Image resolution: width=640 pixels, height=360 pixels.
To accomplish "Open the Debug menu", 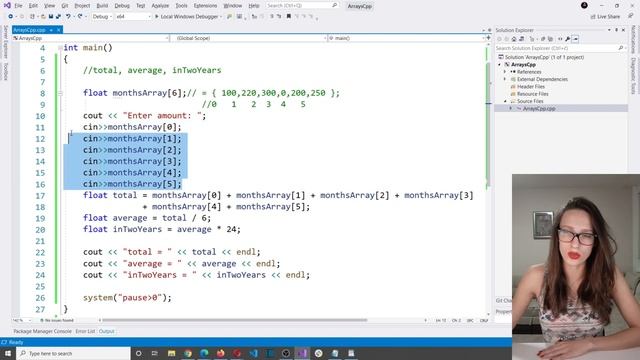I will click(122, 6).
